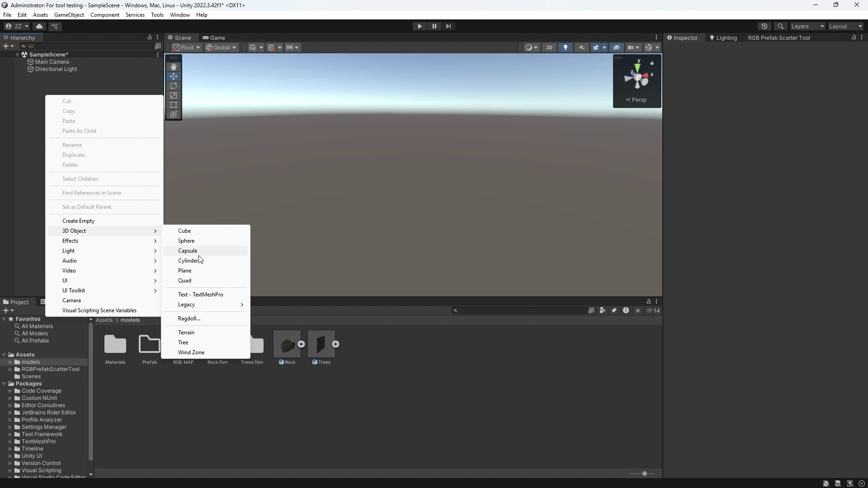Expand the RGBPrefabScatterTool folder
This screenshot has height=488, width=868.
click(10, 369)
